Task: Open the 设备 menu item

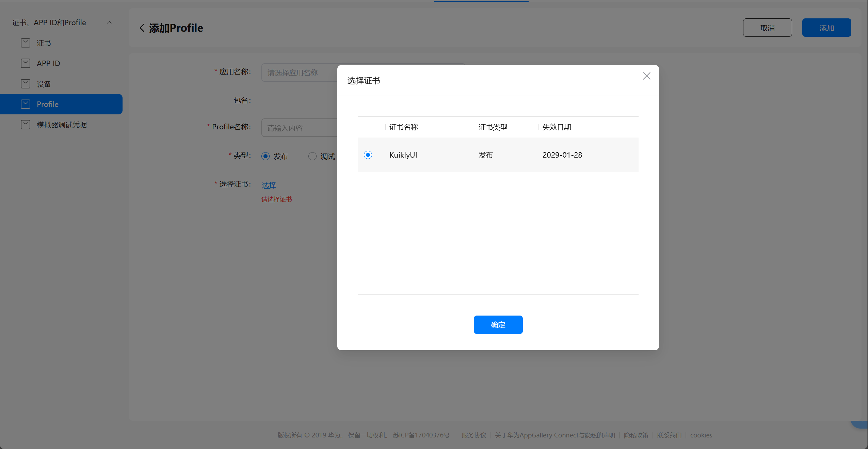Action: [44, 84]
